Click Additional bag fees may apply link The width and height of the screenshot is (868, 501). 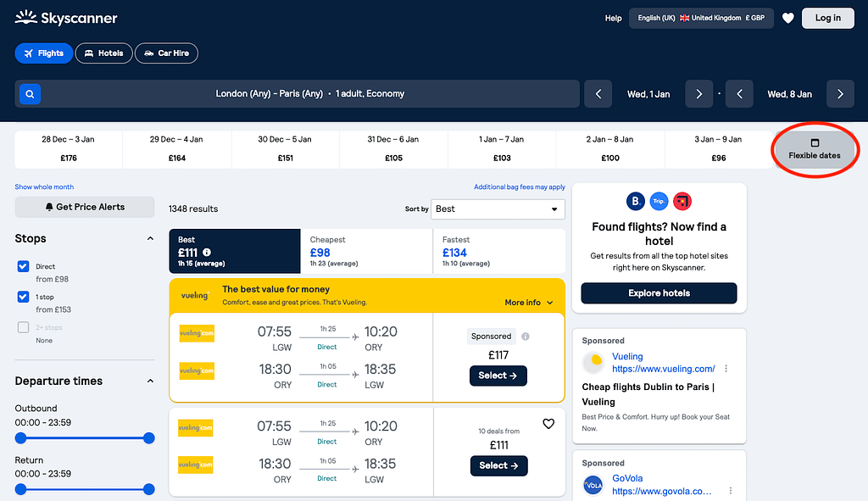tap(520, 187)
